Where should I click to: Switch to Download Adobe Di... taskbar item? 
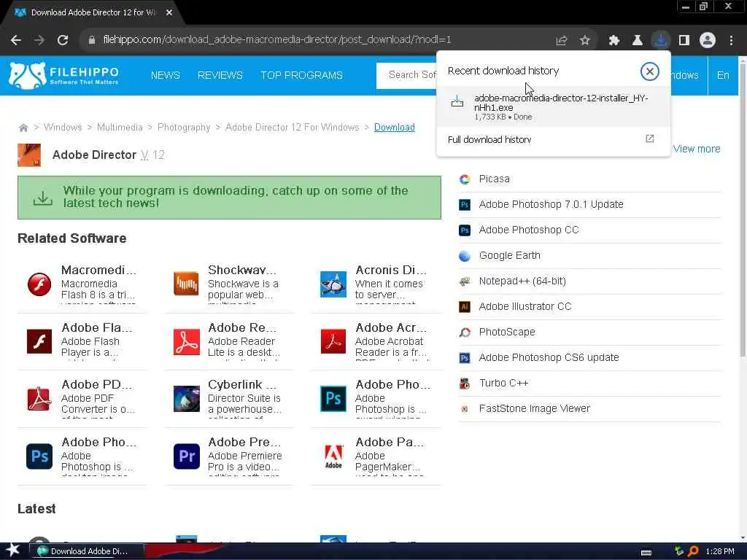pos(88,551)
